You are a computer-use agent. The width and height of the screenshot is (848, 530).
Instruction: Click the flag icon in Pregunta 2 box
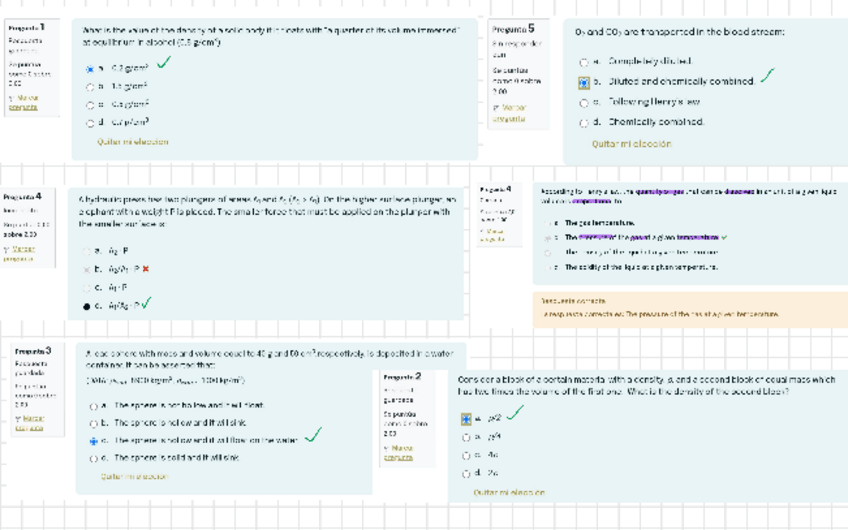click(x=387, y=449)
